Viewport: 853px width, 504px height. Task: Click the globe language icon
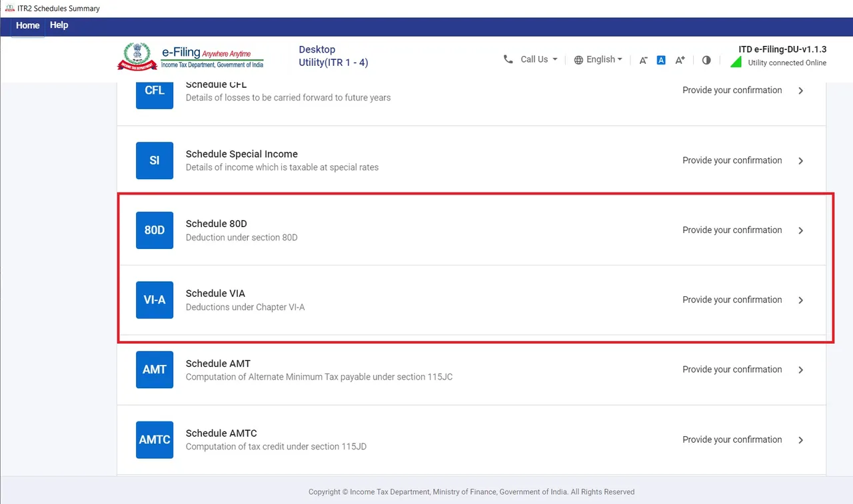[x=578, y=60]
